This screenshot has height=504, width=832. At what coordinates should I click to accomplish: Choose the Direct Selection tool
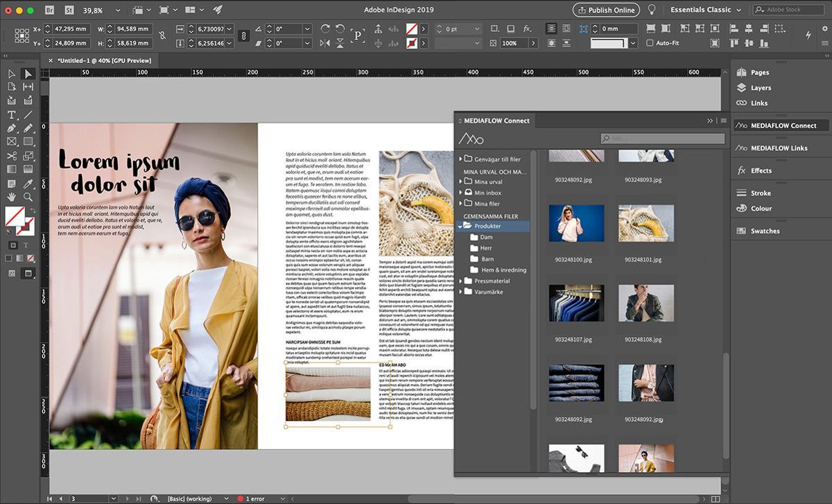(x=28, y=73)
